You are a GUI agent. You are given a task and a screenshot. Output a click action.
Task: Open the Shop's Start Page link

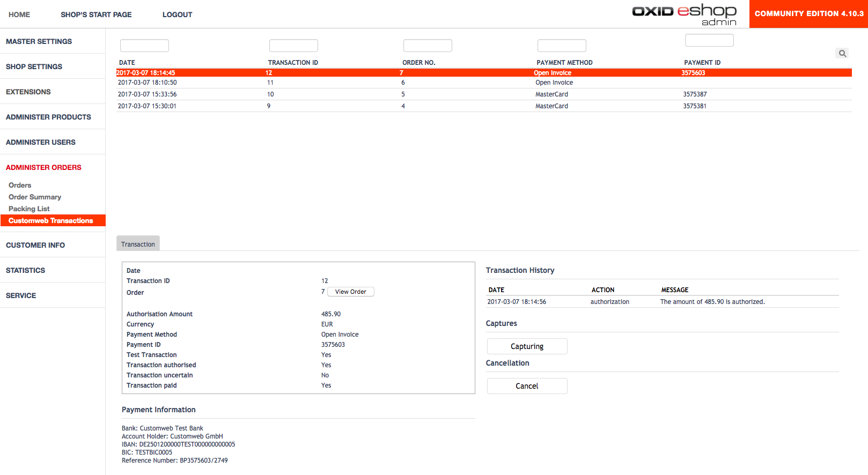(96, 14)
